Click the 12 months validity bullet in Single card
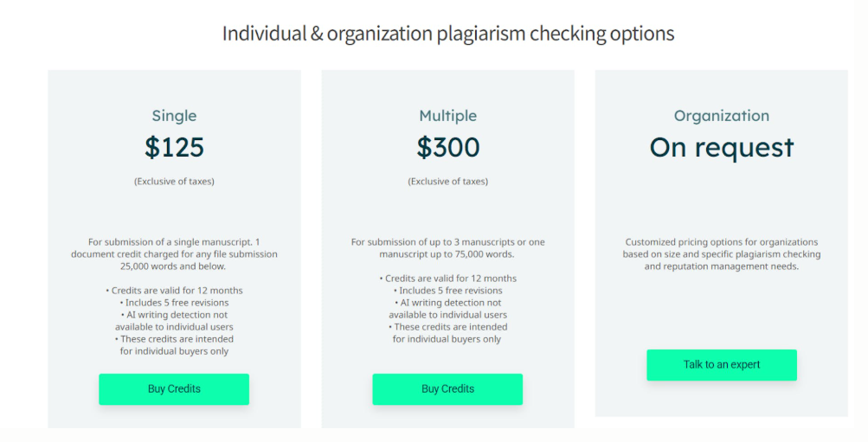Viewport: 868px width, 442px height. tap(174, 291)
